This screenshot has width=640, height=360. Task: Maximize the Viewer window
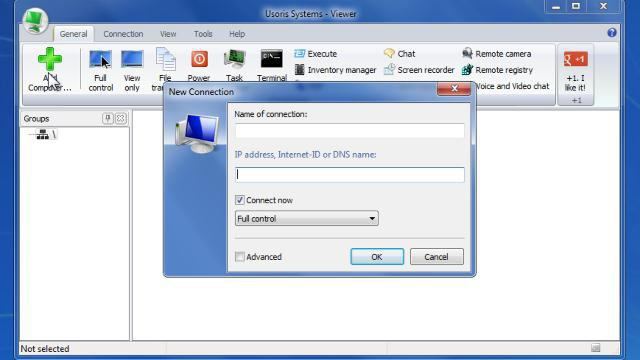pyautogui.click(x=576, y=6)
